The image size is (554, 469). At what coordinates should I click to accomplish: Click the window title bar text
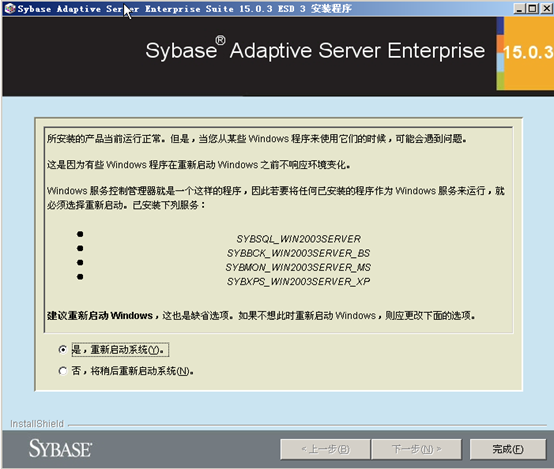pos(184,9)
